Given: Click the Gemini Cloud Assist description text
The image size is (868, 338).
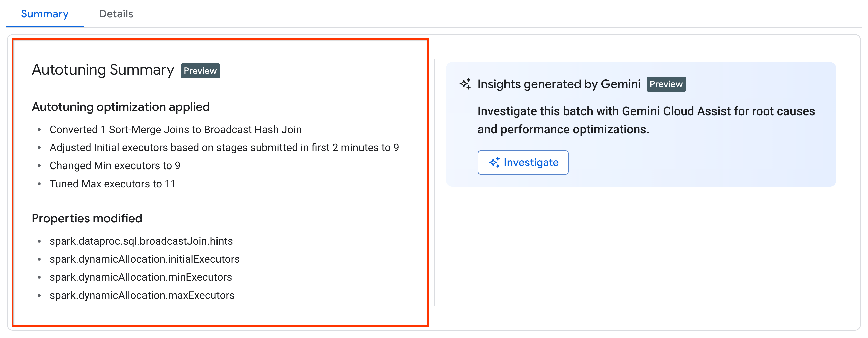Looking at the screenshot, I should tap(646, 120).
